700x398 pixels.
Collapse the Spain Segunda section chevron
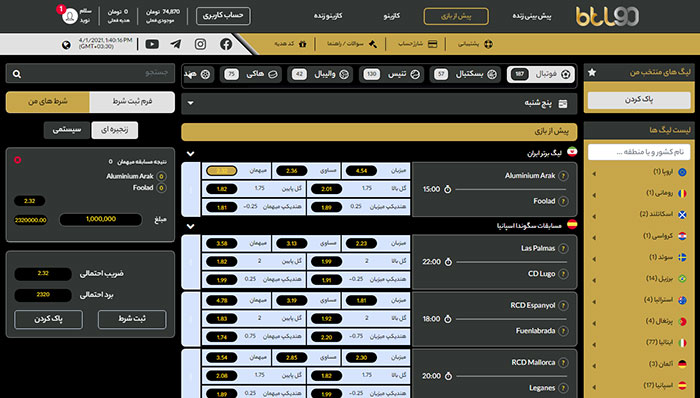(x=191, y=226)
